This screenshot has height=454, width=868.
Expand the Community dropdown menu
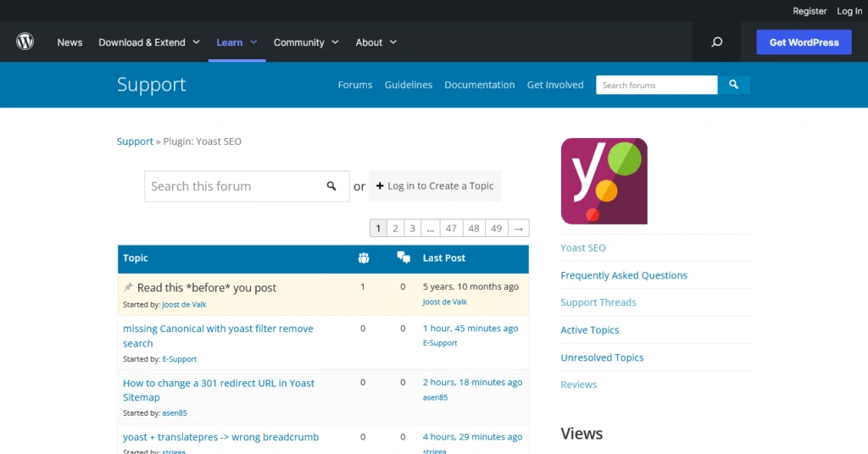[306, 42]
